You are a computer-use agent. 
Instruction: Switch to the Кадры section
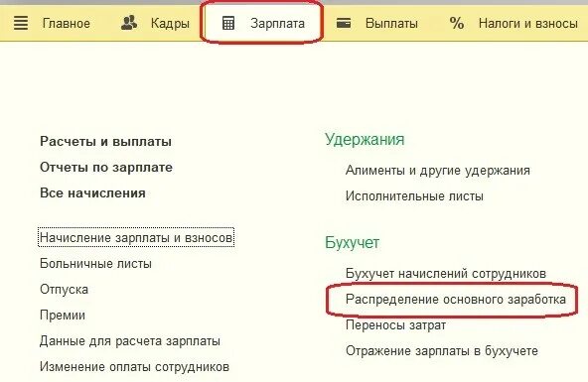click(170, 24)
